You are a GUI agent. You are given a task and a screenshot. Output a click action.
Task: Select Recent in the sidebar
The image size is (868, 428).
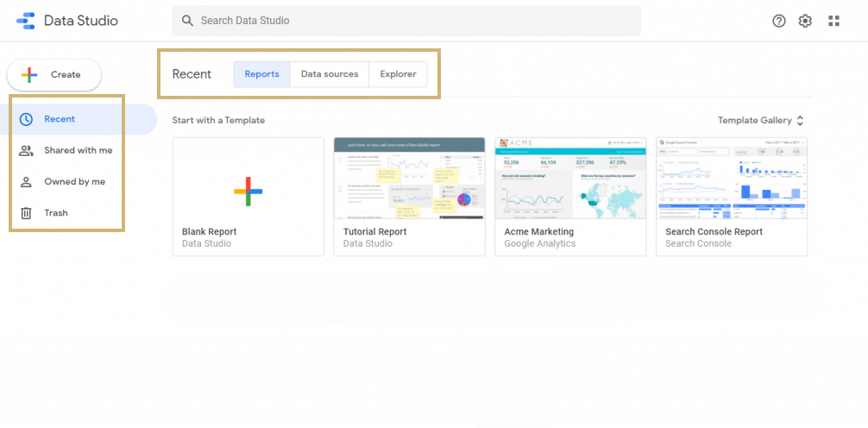[x=79, y=119]
